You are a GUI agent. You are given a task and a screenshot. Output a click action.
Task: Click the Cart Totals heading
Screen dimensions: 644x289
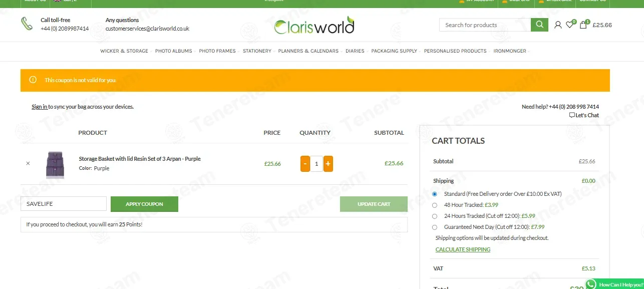click(458, 141)
